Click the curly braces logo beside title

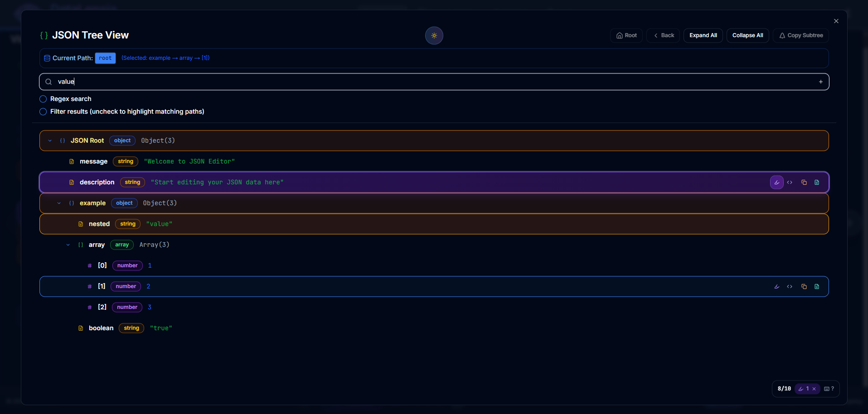[x=44, y=35]
